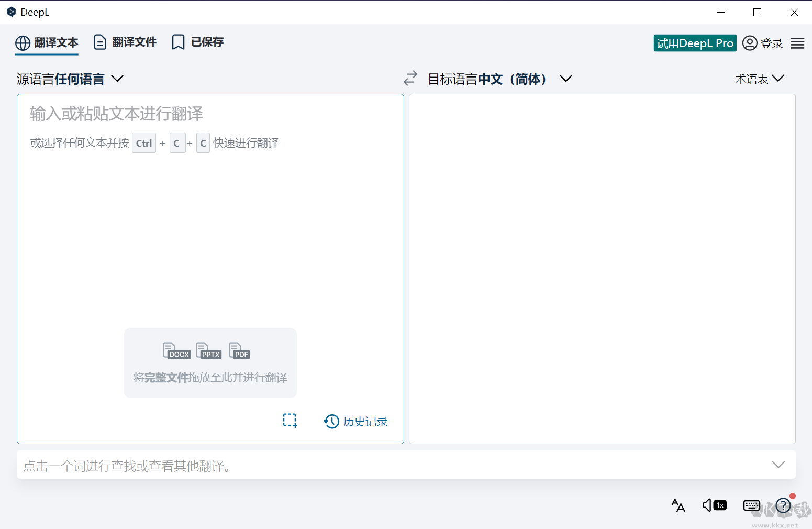This screenshot has height=529, width=812.
Task: Click the DeepL logo in title bar
Action: point(12,12)
